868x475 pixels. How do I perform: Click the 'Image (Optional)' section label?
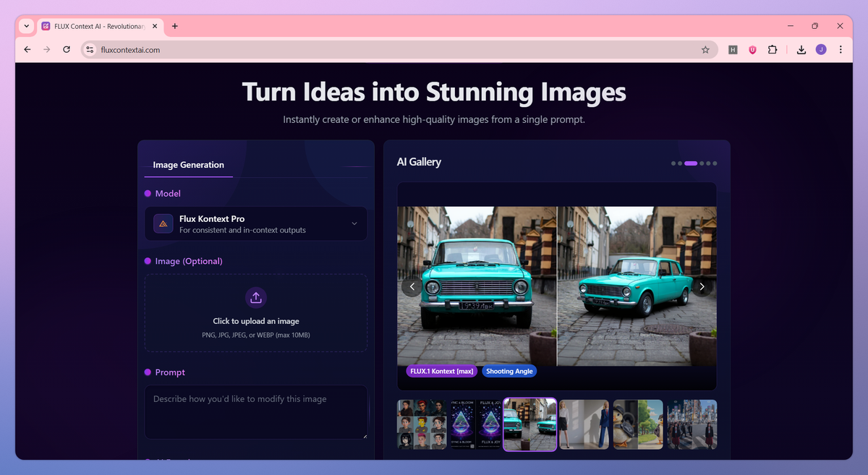[189, 261]
